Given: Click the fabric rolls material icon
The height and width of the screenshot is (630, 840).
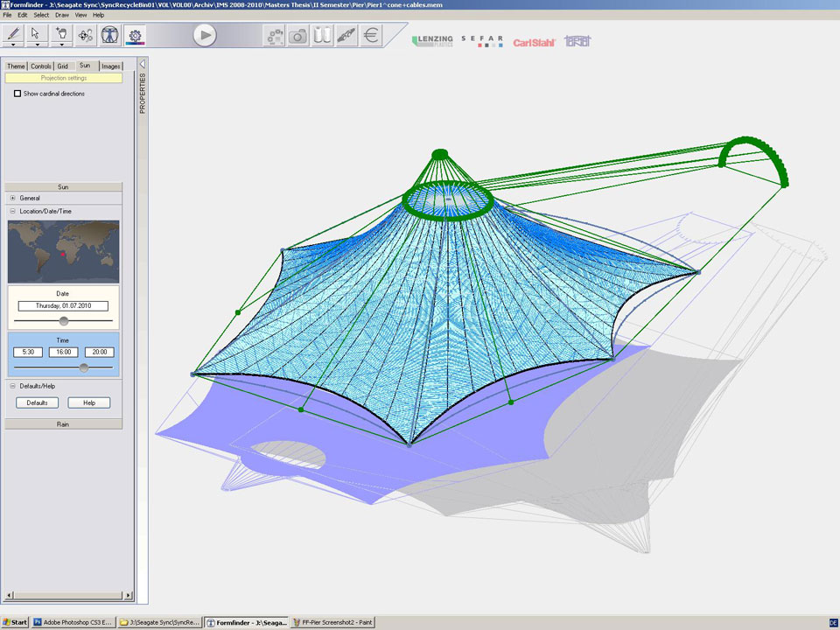Looking at the screenshot, I should (x=323, y=35).
